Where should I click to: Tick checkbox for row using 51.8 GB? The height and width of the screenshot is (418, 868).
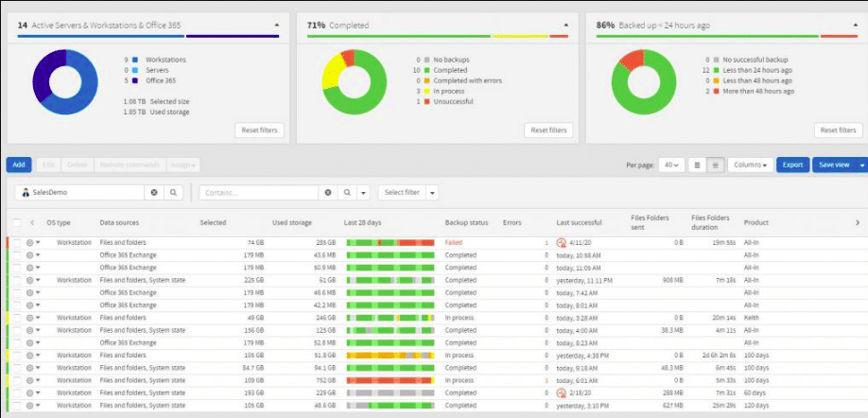pos(17,356)
